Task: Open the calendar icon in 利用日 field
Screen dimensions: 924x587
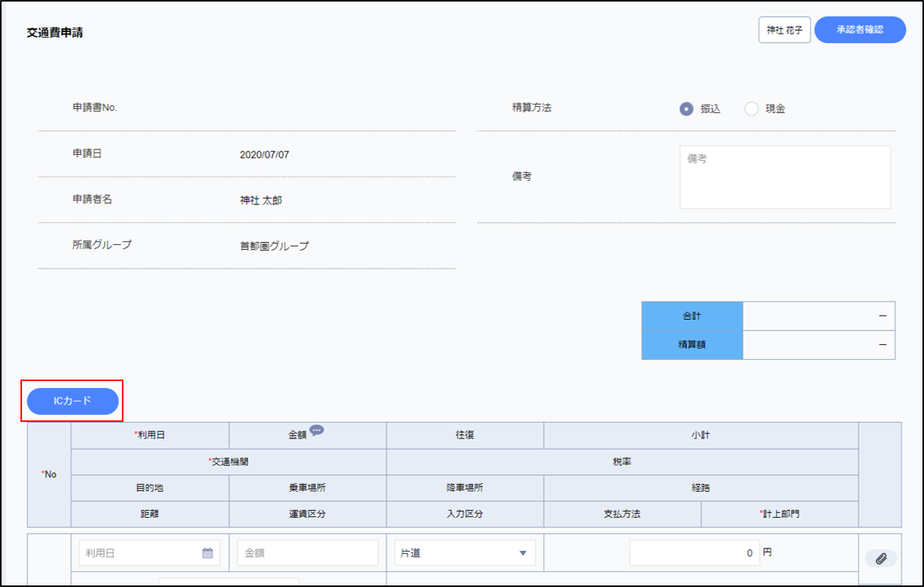Action: 208,553
